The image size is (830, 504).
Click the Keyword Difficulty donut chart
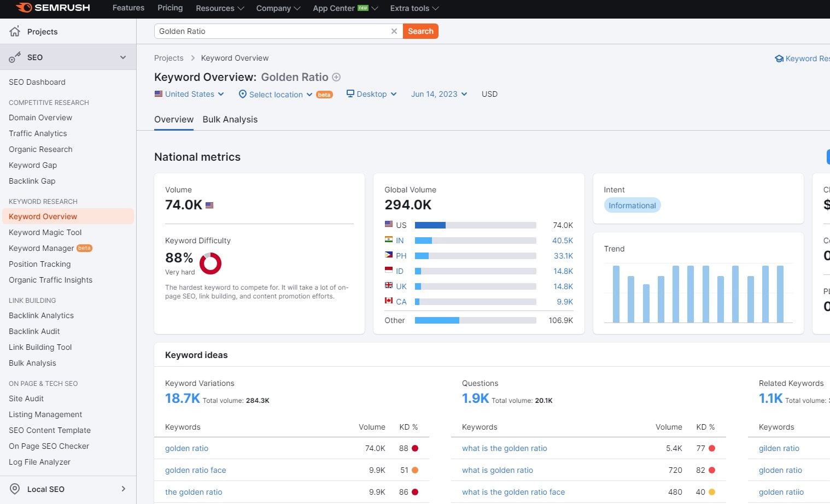point(211,263)
